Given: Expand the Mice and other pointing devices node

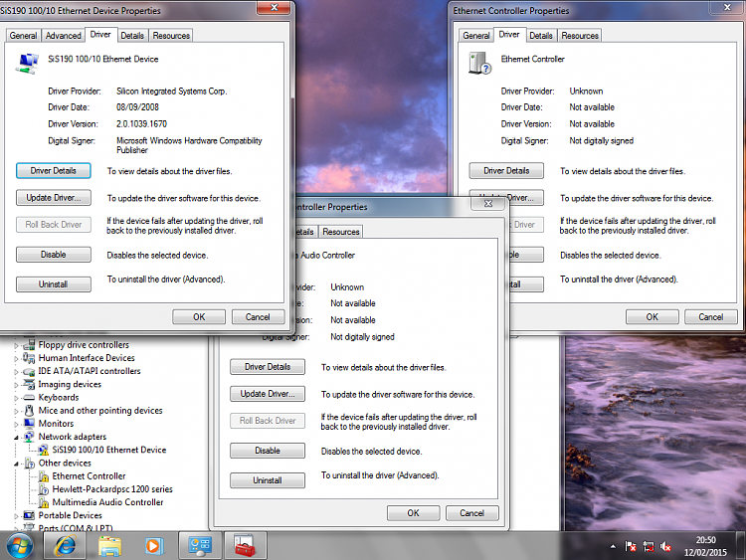Looking at the screenshot, I should click(x=16, y=412).
